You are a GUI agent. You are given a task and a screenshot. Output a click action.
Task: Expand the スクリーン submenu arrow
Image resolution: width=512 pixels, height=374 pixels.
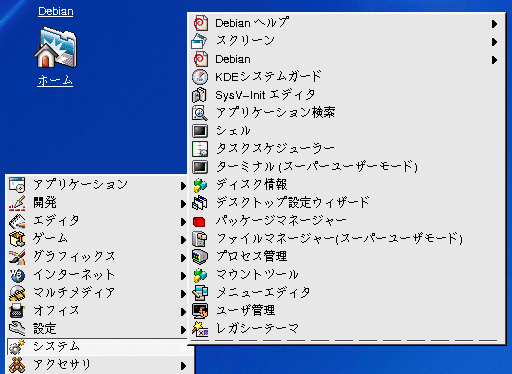tap(494, 42)
